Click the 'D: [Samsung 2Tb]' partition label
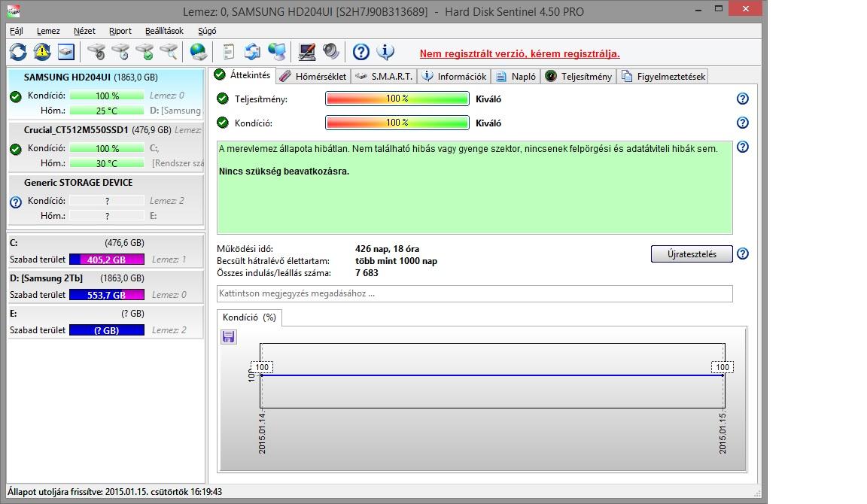The width and height of the screenshot is (867, 504). click(x=47, y=278)
